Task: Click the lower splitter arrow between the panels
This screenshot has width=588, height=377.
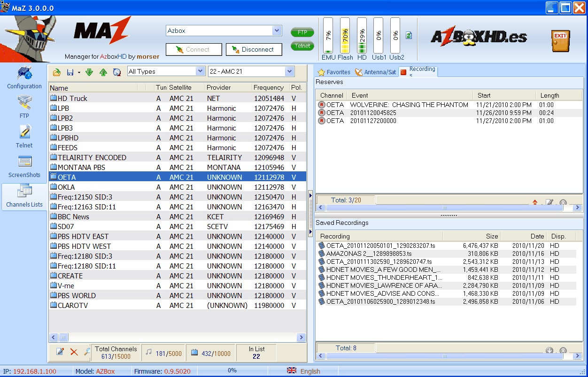Action: (x=310, y=232)
